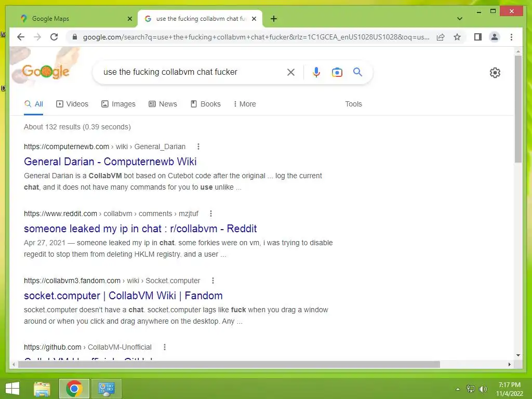The width and height of the screenshot is (532, 399).
Task: Switch to Google Maps tab
Action: coord(76,19)
